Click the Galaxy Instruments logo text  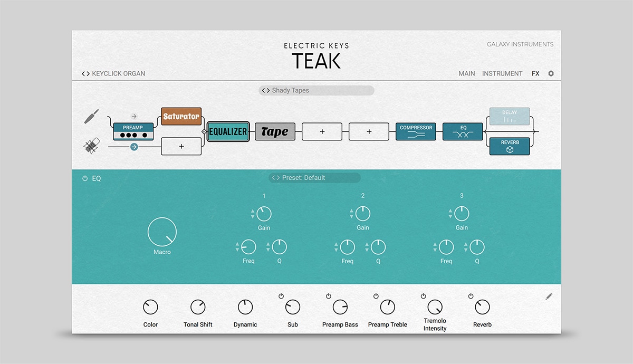(520, 44)
